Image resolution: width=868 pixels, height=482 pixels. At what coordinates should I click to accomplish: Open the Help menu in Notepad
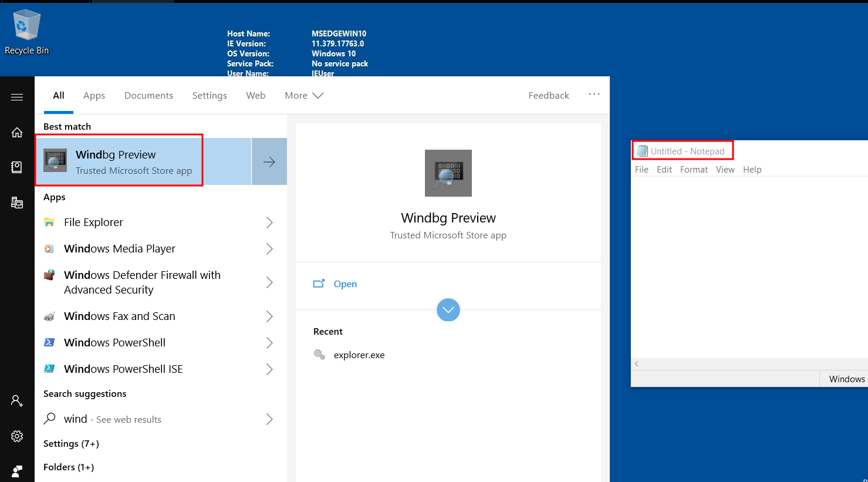tap(752, 169)
